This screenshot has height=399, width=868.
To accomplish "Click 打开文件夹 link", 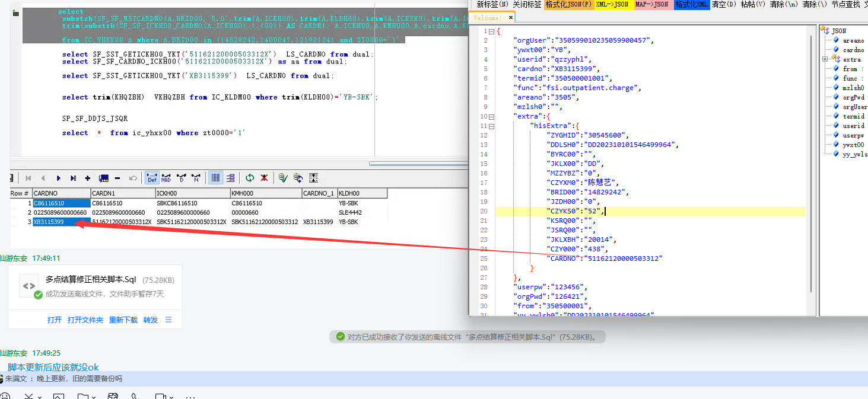I will [x=85, y=320].
